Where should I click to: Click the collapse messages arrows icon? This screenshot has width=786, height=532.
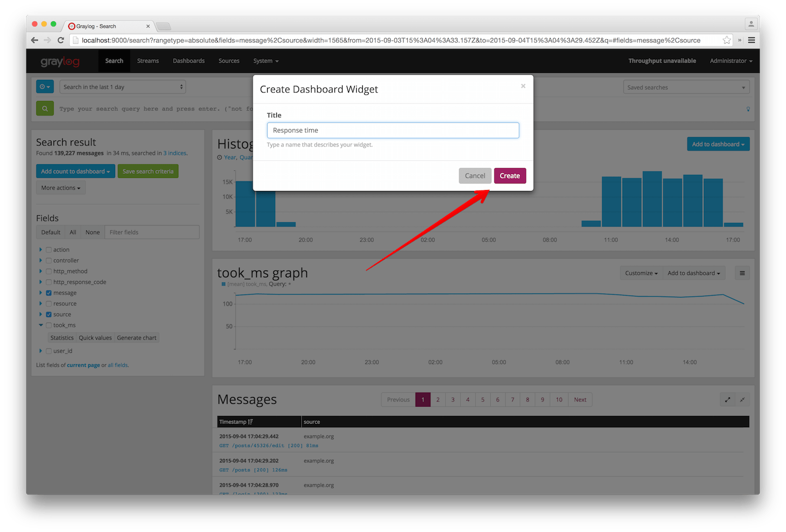coord(742,400)
